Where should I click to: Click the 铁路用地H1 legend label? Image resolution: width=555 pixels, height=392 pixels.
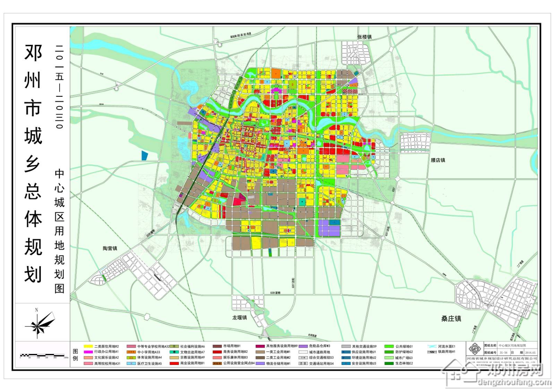[x=447, y=352]
